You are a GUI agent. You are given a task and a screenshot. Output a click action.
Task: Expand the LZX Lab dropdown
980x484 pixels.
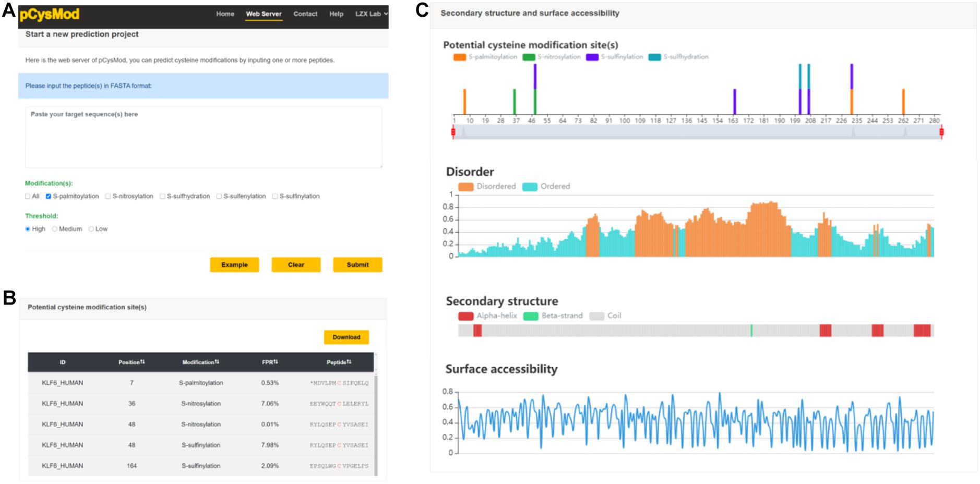coord(372,14)
